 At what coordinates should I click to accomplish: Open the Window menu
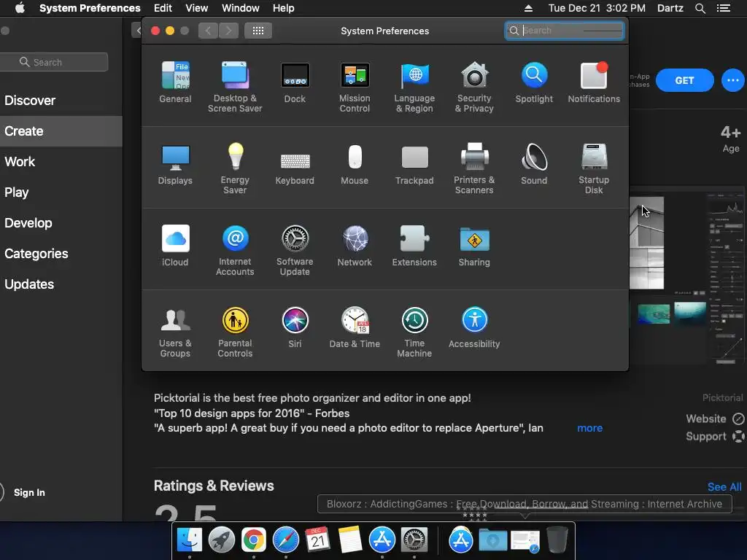(x=241, y=8)
